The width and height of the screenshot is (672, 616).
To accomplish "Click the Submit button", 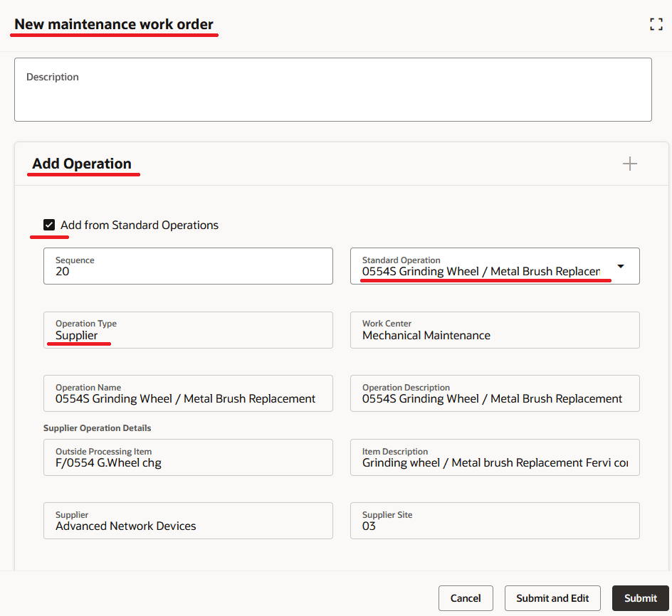I will pyautogui.click(x=640, y=598).
